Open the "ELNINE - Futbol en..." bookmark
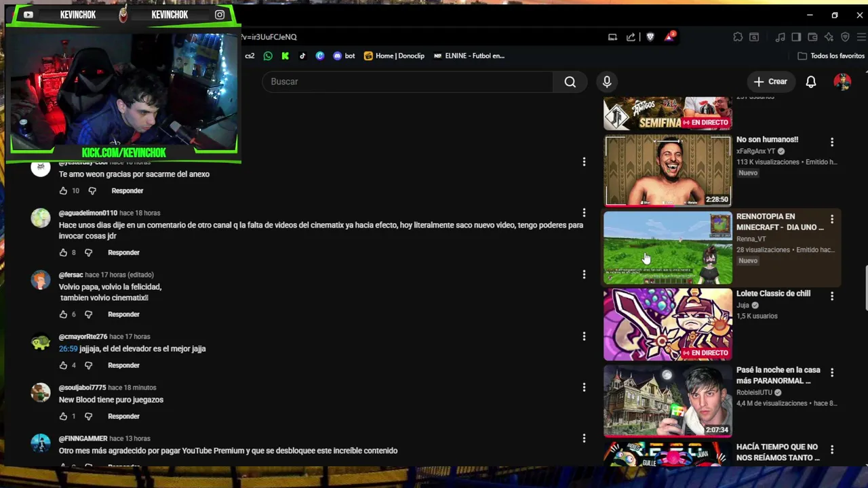This screenshot has height=488, width=868. click(469, 56)
